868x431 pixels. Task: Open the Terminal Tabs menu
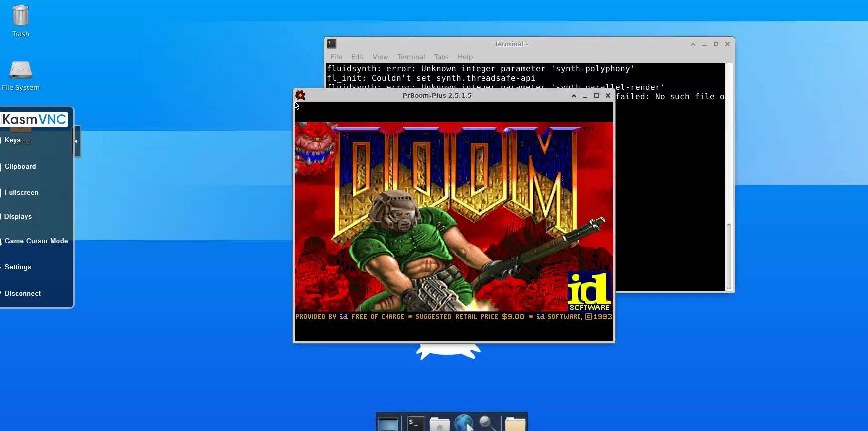[441, 57]
